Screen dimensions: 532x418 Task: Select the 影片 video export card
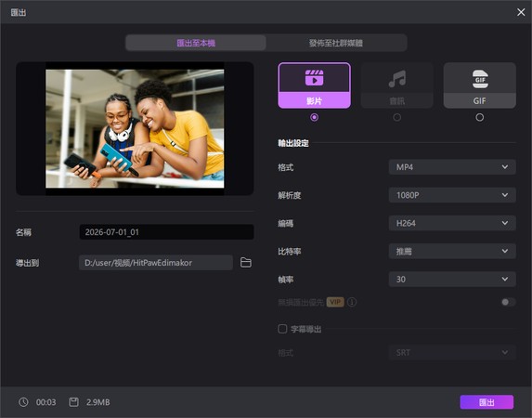tap(314, 85)
